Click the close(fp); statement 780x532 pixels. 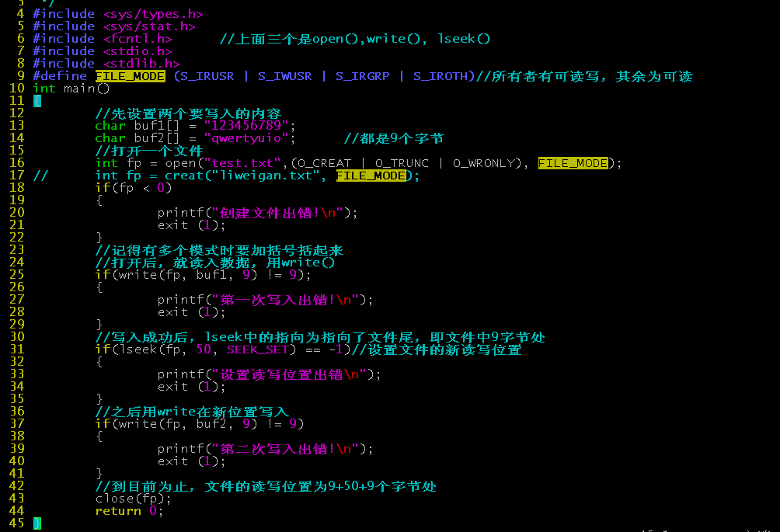[x=134, y=499]
